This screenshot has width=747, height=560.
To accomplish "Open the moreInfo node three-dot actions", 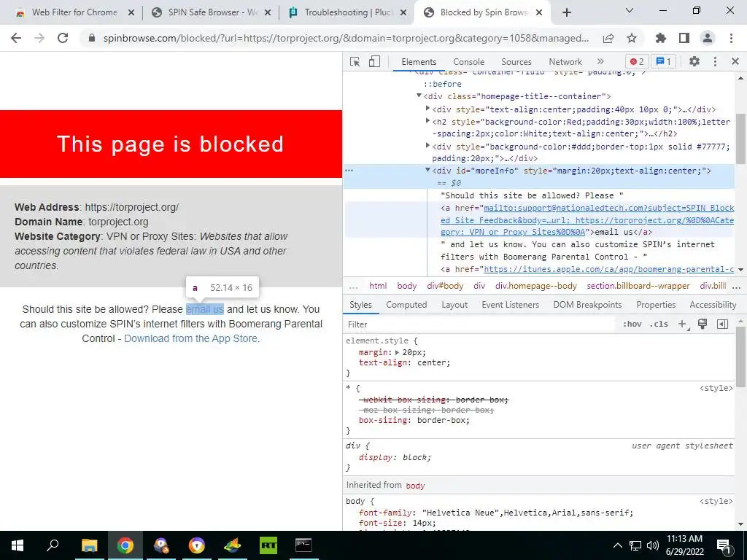I will [x=349, y=171].
